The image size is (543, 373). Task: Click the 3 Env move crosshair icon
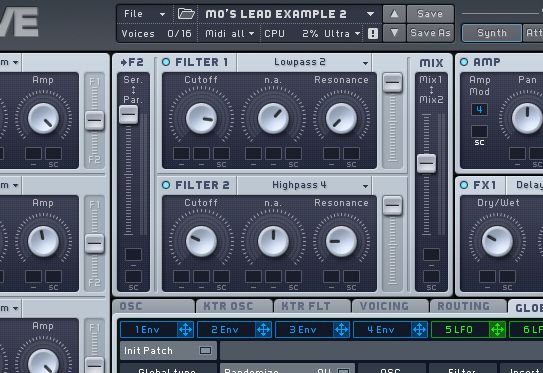341,330
